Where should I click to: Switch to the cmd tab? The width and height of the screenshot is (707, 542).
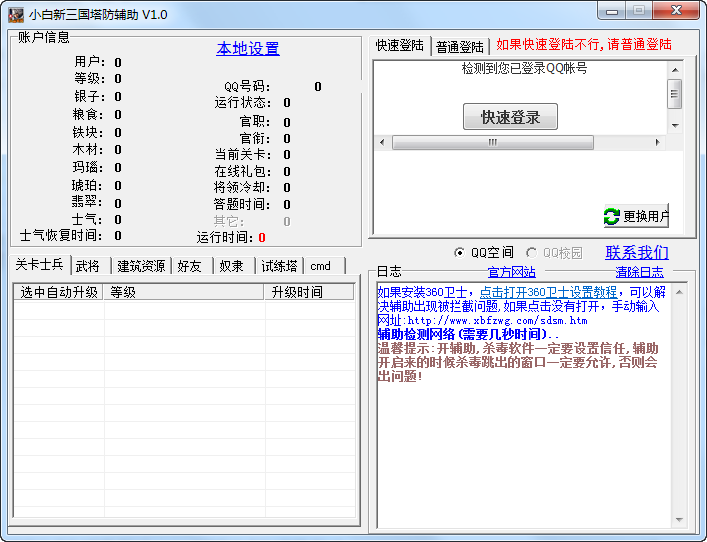325,266
